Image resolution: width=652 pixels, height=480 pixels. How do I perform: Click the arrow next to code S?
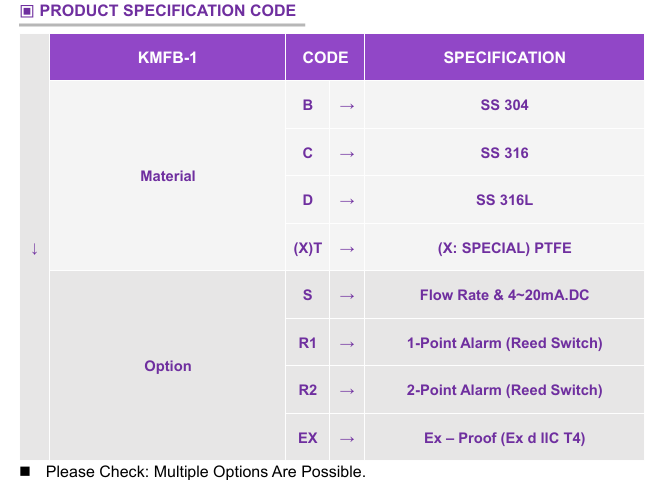347,296
